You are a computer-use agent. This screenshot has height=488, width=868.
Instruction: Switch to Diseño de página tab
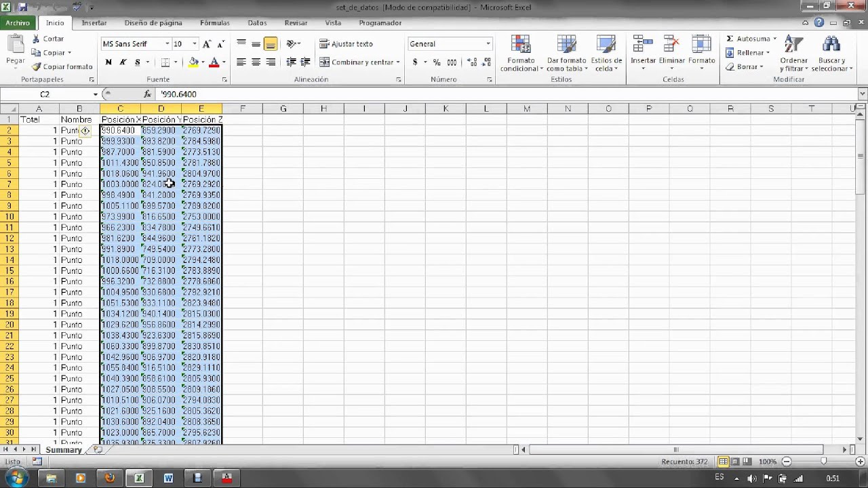point(153,23)
